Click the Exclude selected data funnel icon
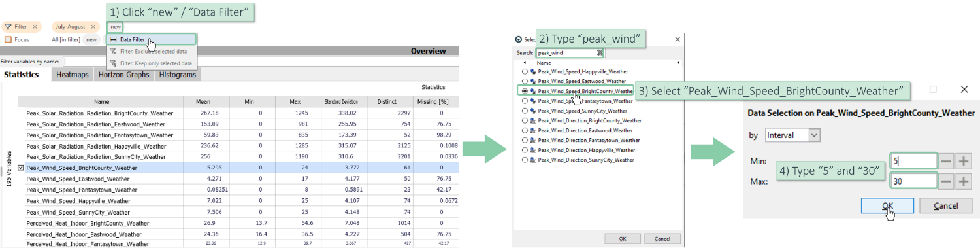The width and height of the screenshot is (980, 248). click(x=114, y=51)
